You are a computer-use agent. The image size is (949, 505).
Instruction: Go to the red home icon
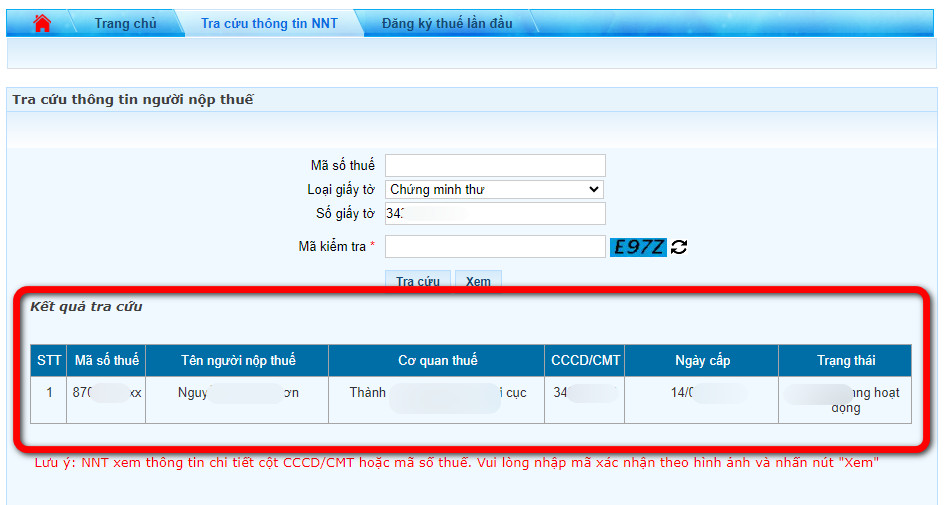[x=42, y=23]
